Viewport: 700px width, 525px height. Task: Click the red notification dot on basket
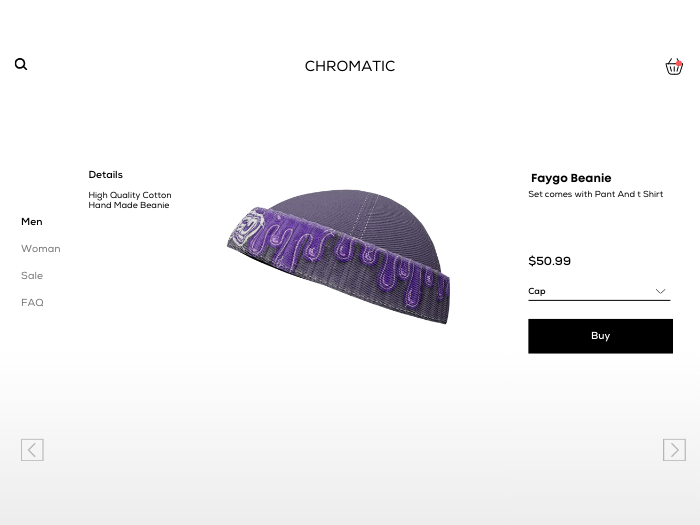[679, 63]
